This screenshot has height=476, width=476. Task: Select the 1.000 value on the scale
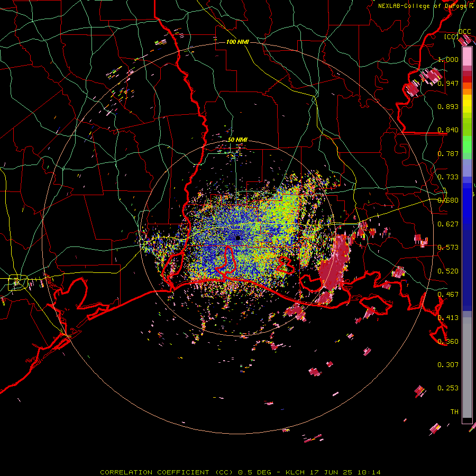pos(448,59)
